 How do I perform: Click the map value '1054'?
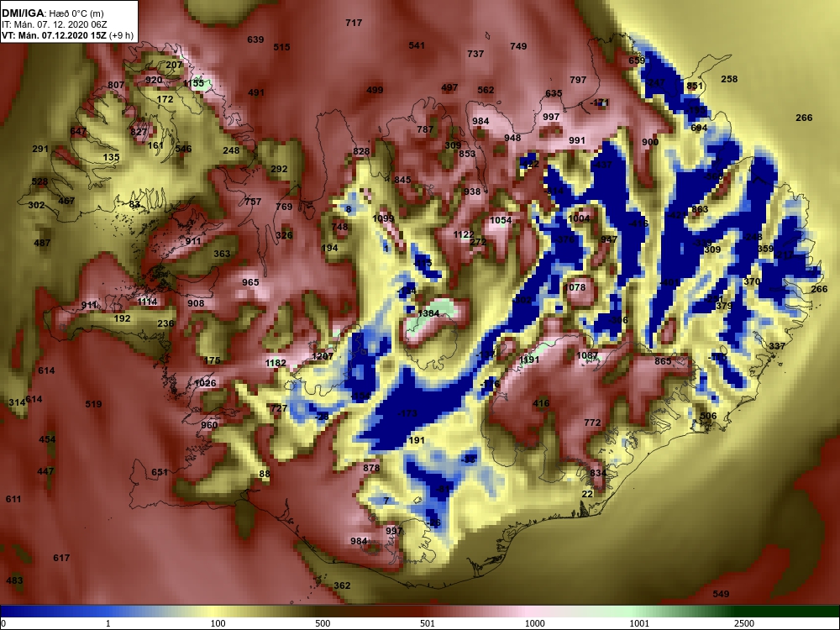tap(501, 220)
